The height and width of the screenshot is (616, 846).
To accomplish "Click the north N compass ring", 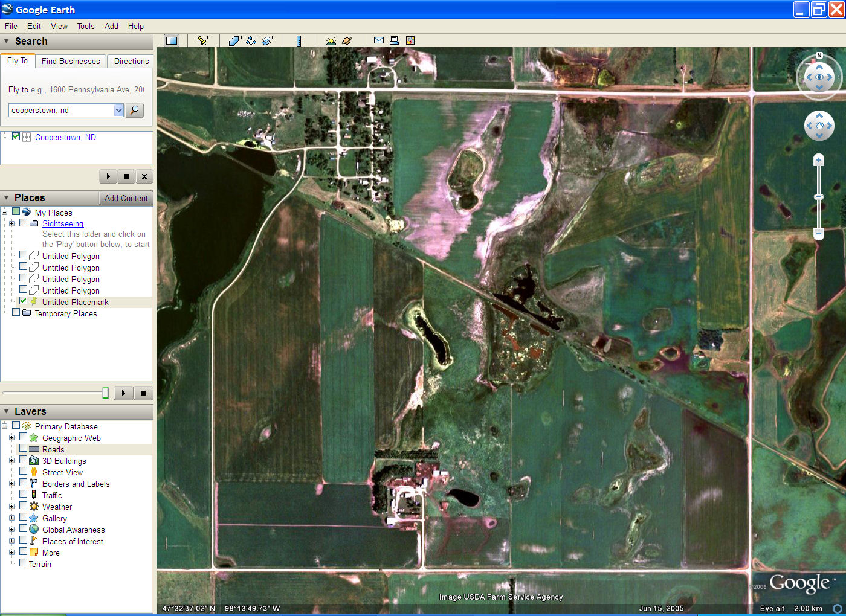I will (819, 56).
